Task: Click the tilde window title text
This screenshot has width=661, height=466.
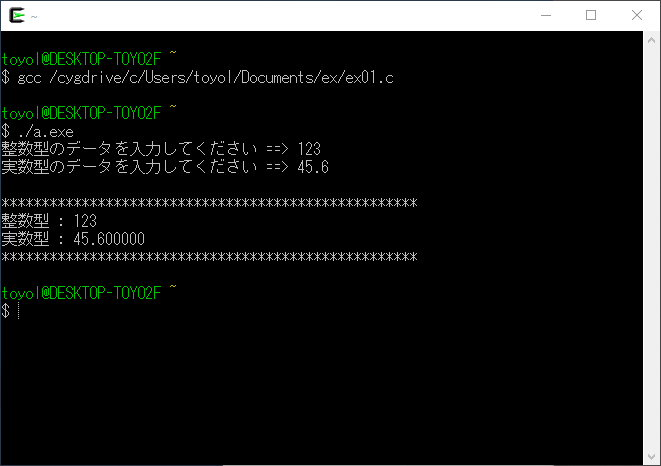Action: (x=34, y=17)
